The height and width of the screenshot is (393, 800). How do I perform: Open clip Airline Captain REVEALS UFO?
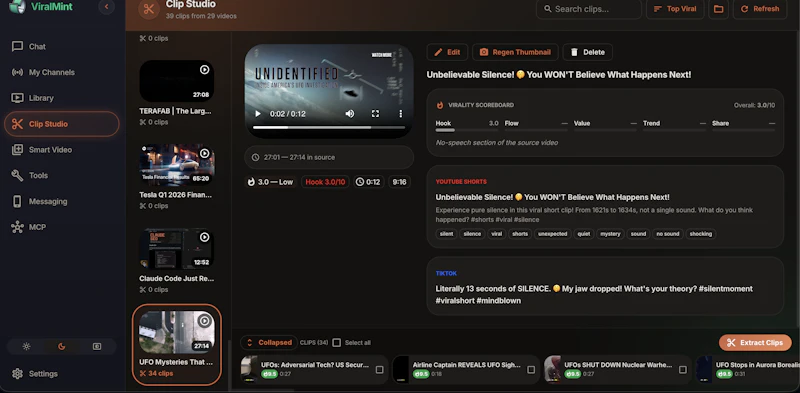[x=466, y=369]
